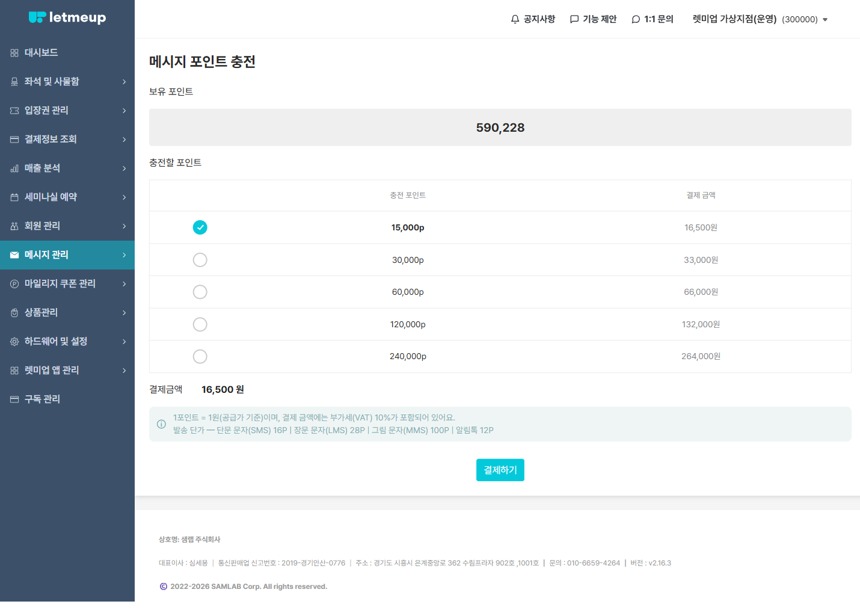Viewport: 860px width, 616px height.
Task: Open the 구독 관리 menu item
Action: click(x=67, y=399)
